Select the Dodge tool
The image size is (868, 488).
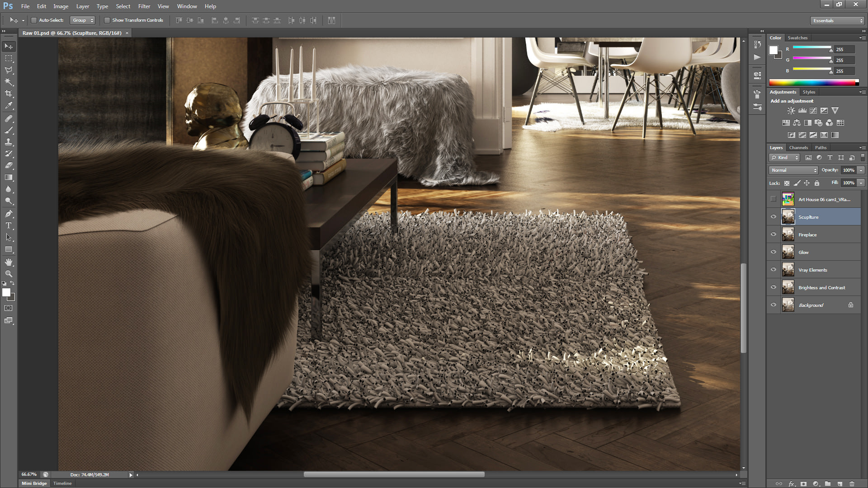[9, 201]
